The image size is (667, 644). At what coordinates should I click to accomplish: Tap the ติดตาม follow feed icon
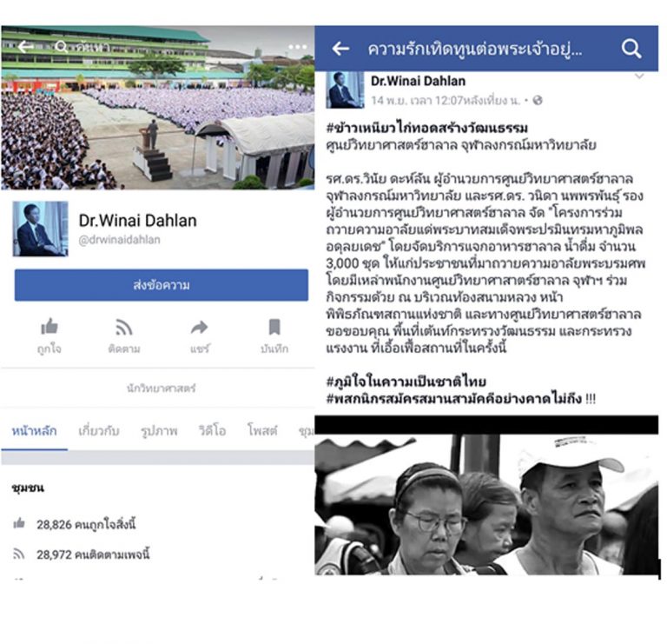tap(124, 328)
